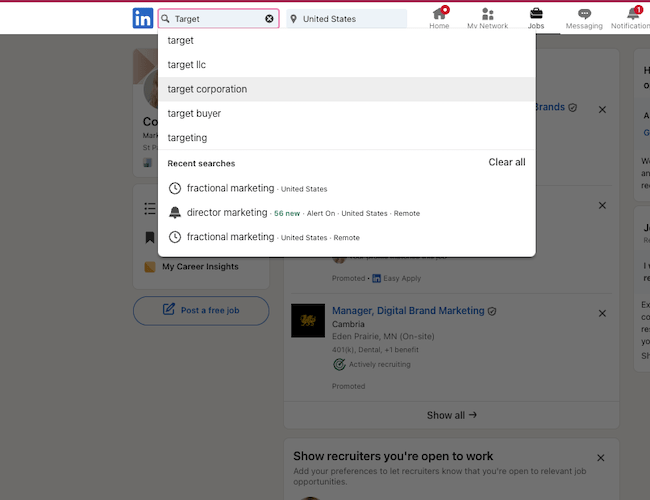Open recent search 'director marketing' alert

coord(227,213)
